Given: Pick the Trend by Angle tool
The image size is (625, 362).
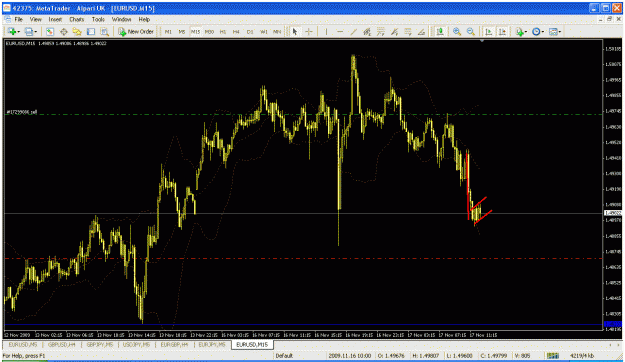Looking at the screenshot, I should [421, 31].
